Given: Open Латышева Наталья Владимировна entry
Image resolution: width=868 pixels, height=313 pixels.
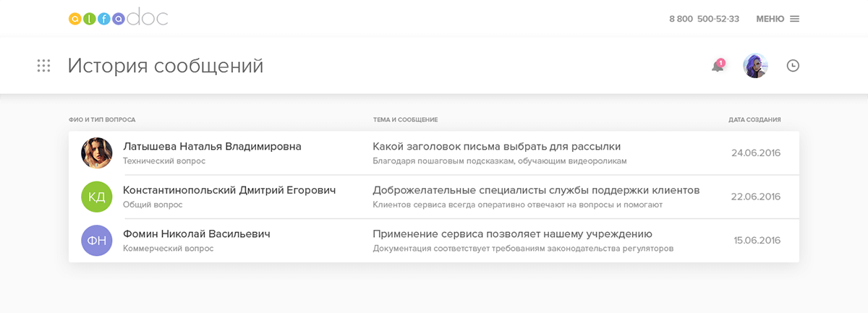Looking at the screenshot, I should (212, 146).
